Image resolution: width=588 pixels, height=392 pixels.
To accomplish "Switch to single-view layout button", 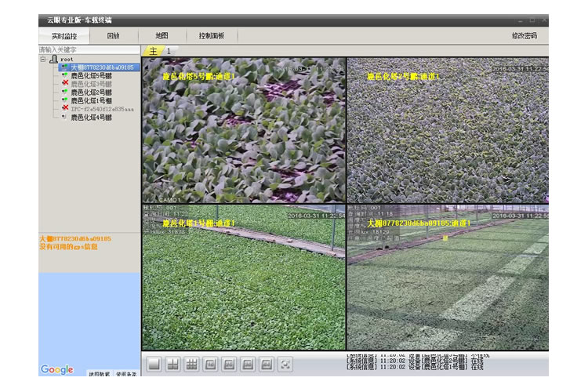I will point(154,364).
